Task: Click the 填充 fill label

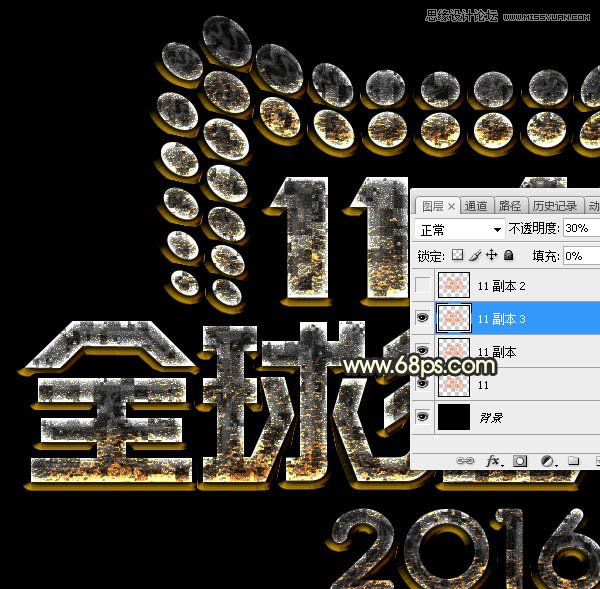Action: tap(546, 256)
